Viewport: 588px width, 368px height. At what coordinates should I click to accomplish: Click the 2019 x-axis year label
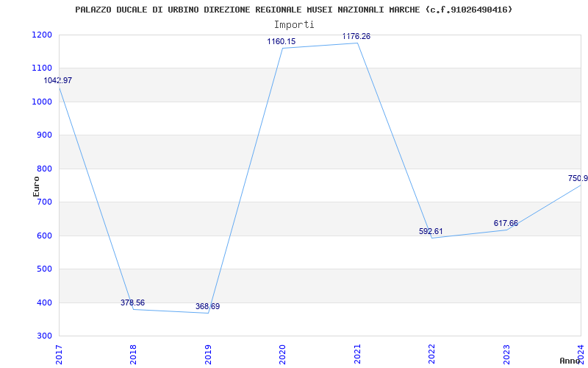tap(208, 355)
